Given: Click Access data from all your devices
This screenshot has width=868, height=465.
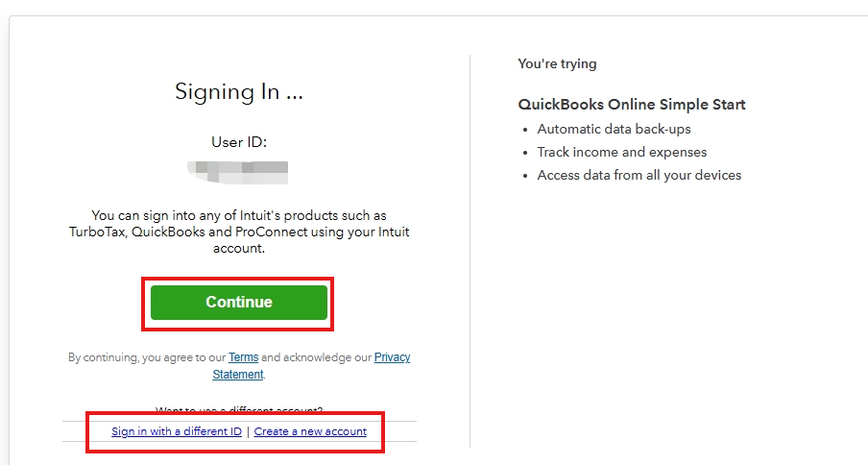Looking at the screenshot, I should click(x=639, y=175).
